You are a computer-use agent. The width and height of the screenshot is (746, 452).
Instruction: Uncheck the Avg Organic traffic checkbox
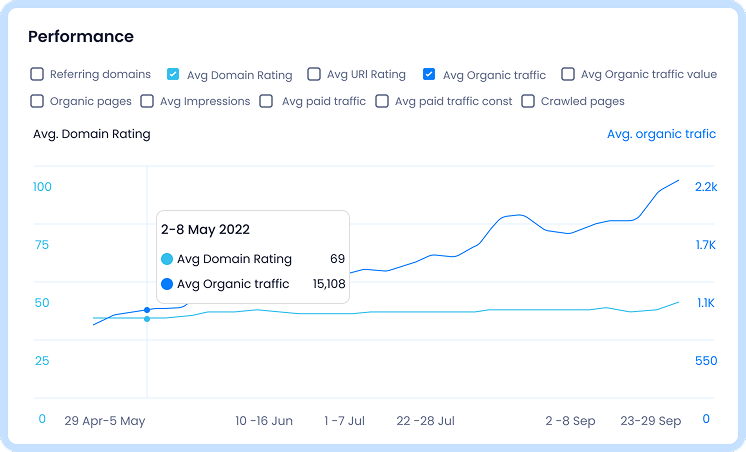429,74
